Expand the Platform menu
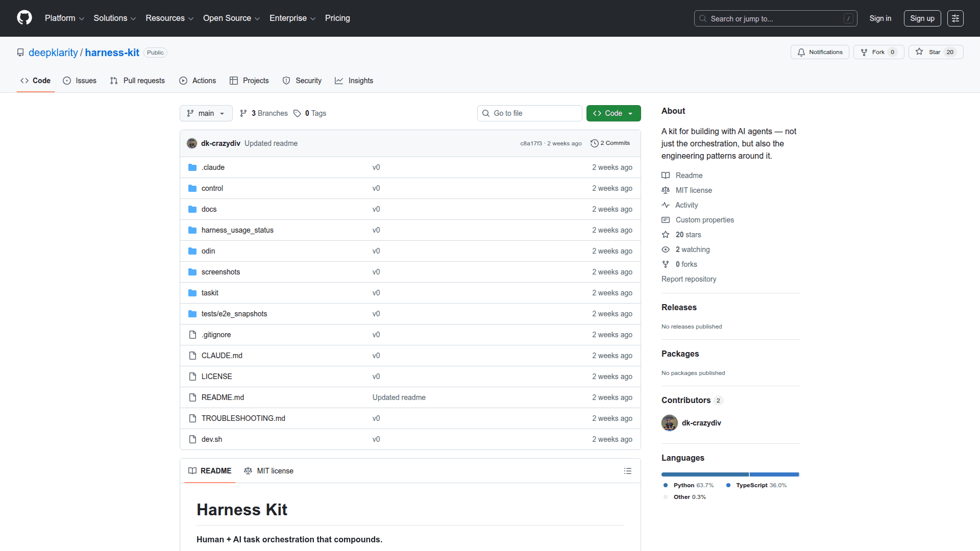This screenshot has height=551, width=980. (x=64, y=18)
